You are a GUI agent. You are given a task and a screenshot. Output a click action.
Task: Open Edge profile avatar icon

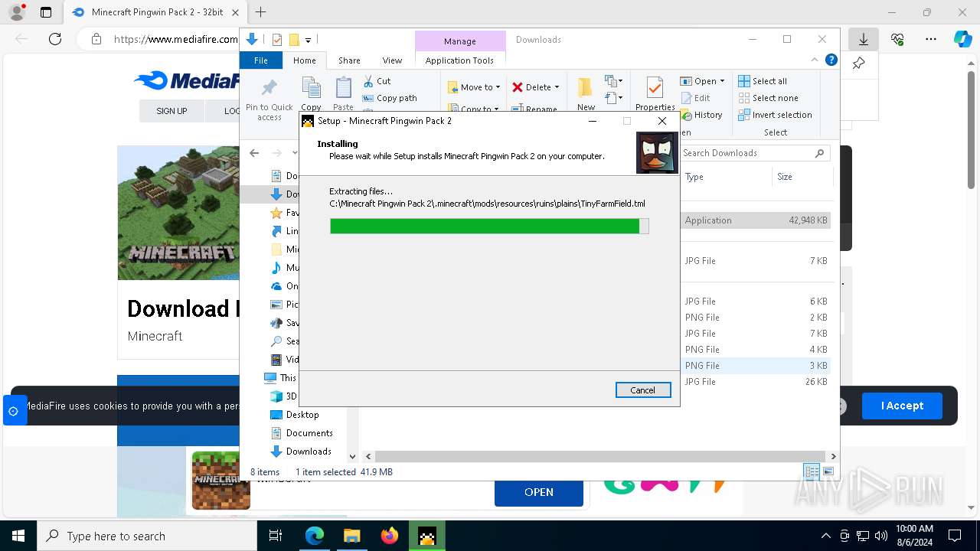(x=17, y=12)
